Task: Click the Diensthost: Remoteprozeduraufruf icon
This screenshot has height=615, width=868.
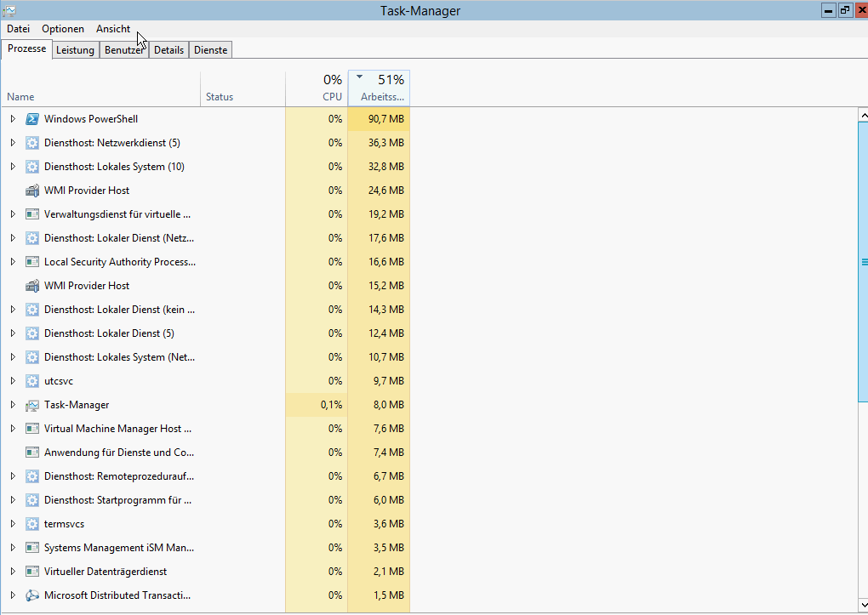Action: [32, 476]
